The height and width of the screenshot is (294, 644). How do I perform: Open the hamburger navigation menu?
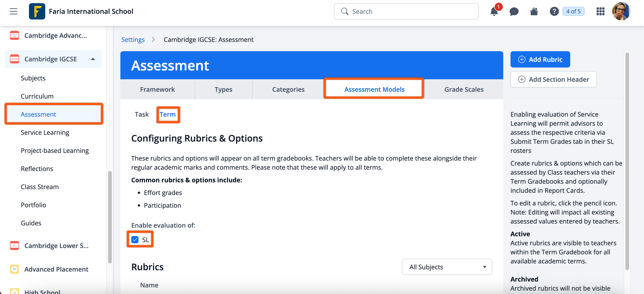point(14,11)
